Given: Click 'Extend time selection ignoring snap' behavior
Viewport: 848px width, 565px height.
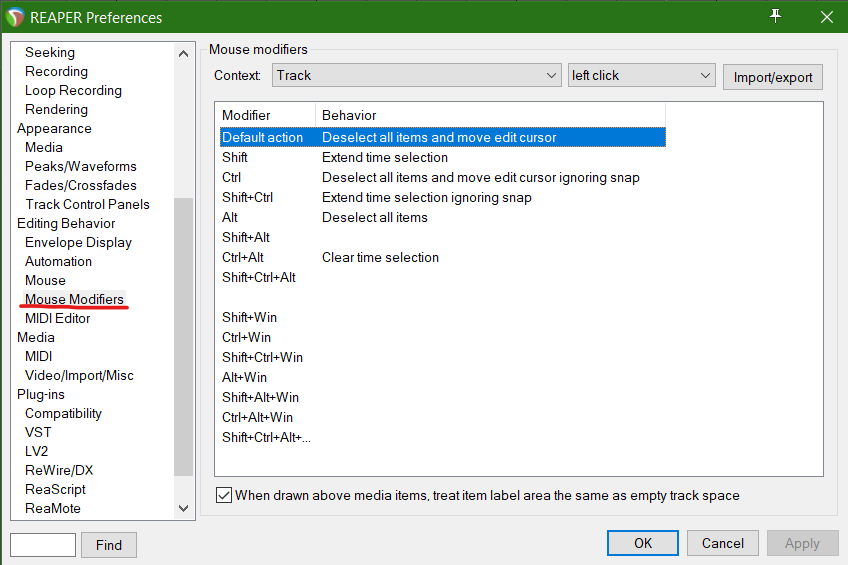Looking at the screenshot, I should pos(427,197).
